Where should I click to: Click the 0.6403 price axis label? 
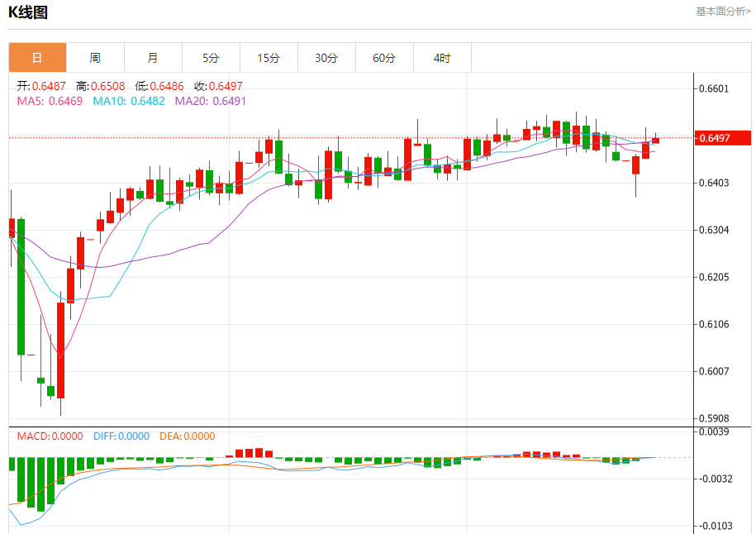point(714,183)
